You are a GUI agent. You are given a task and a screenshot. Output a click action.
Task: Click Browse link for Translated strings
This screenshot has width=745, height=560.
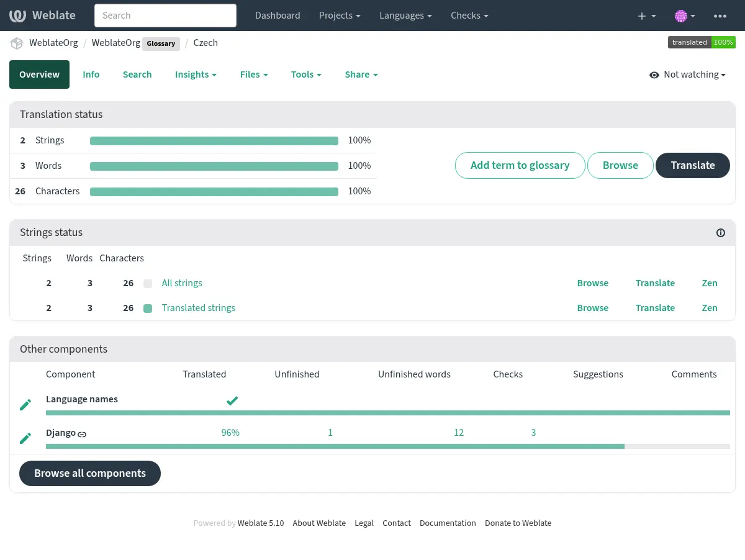pyautogui.click(x=593, y=308)
